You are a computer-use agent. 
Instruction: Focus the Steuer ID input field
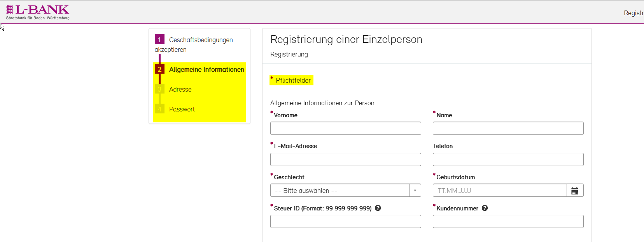345,221
